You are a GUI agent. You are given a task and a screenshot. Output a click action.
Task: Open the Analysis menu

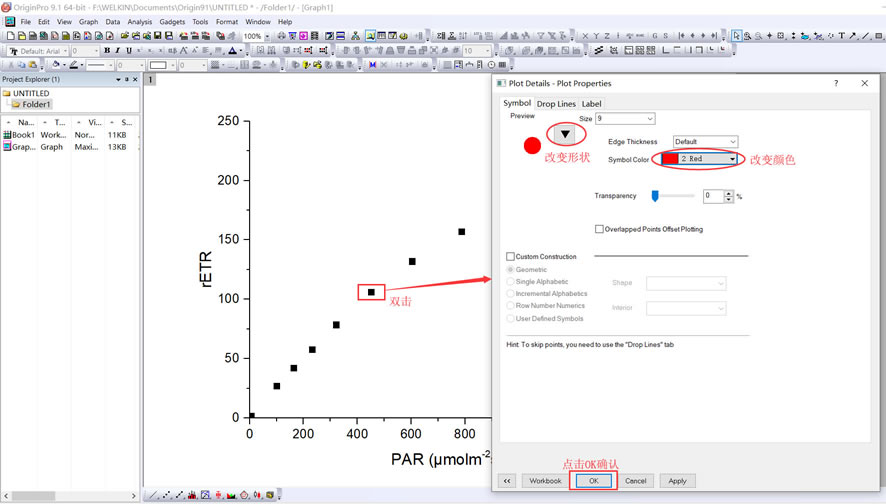click(139, 21)
